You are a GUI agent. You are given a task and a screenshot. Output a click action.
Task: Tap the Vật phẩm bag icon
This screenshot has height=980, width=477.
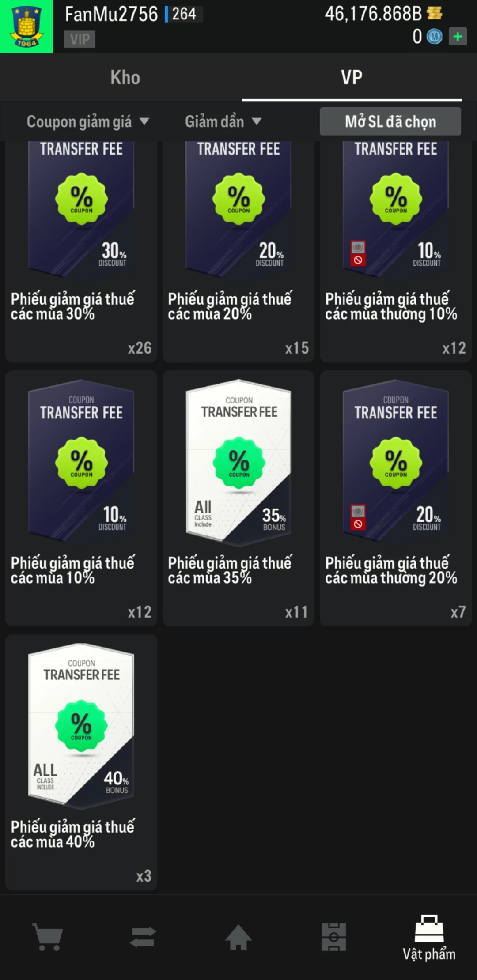pyautogui.click(x=429, y=929)
